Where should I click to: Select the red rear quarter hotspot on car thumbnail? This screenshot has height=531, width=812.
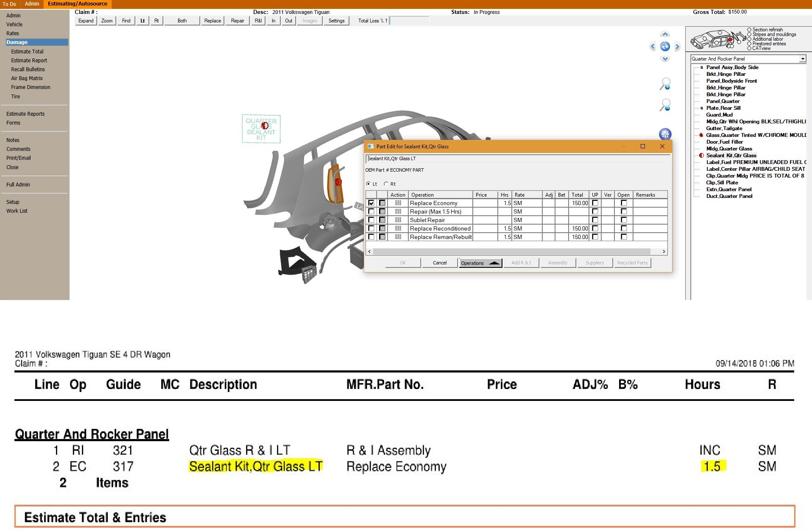730,39
